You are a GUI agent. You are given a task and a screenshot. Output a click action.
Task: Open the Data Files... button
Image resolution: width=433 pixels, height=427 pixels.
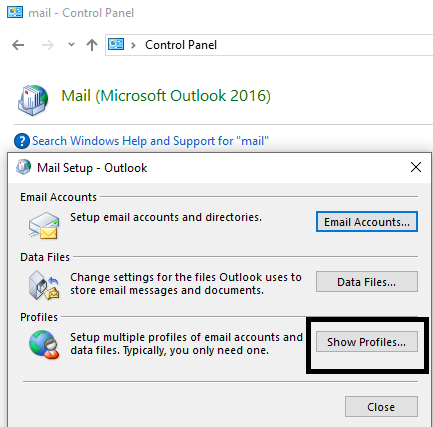click(x=367, y=282)
